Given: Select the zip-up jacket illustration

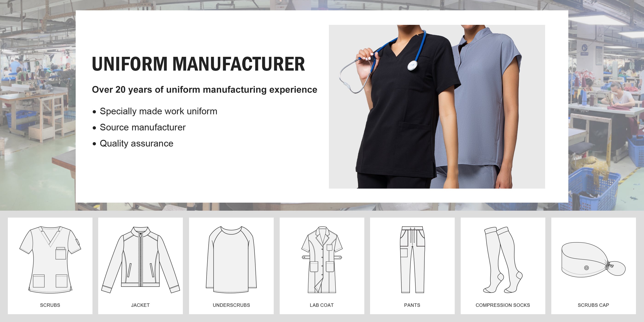Looking at the screenshot, I should [x=141, y=259].
